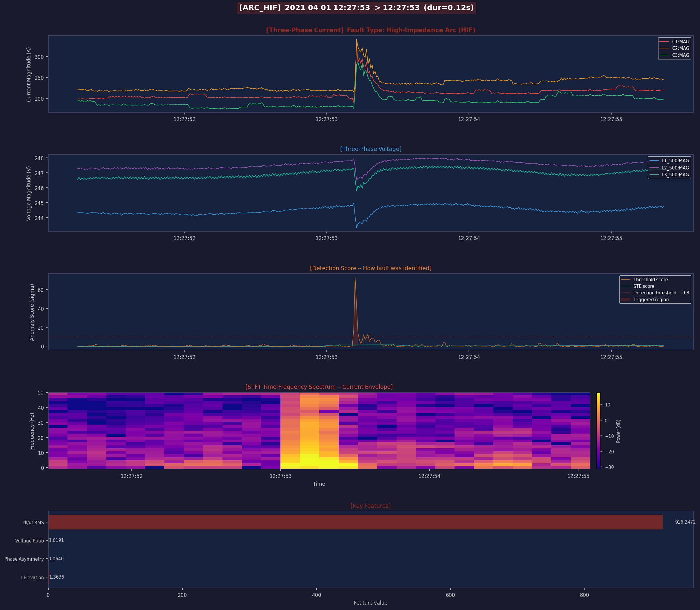Switch to the Three-Phase Voltage panel

click(x=371, y=149)
